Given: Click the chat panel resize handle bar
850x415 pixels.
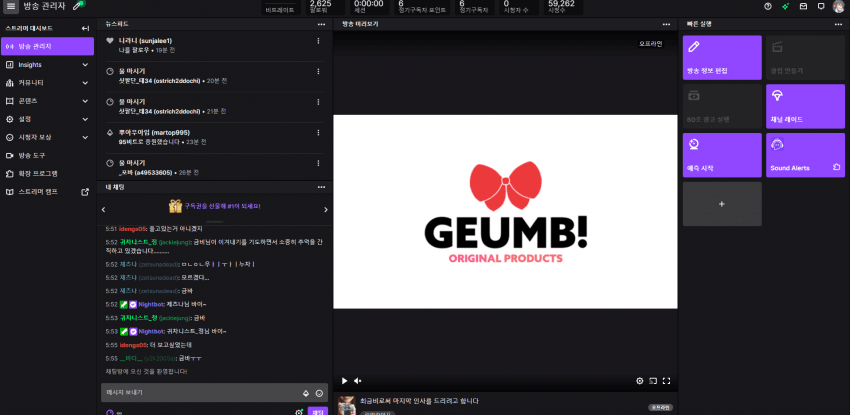Looking at the screenshot, I should point(215,222).
